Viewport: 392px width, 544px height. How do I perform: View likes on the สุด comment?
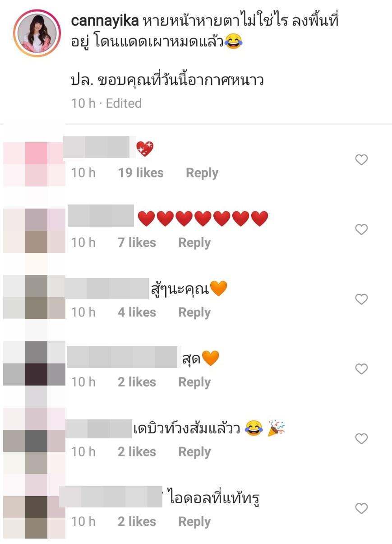click(137, 382)
